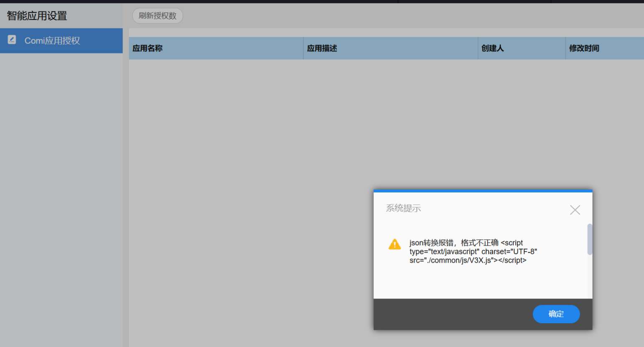Click the yellow warning triangle icon
Screen dimensions: 644x347
pos(395,244)
